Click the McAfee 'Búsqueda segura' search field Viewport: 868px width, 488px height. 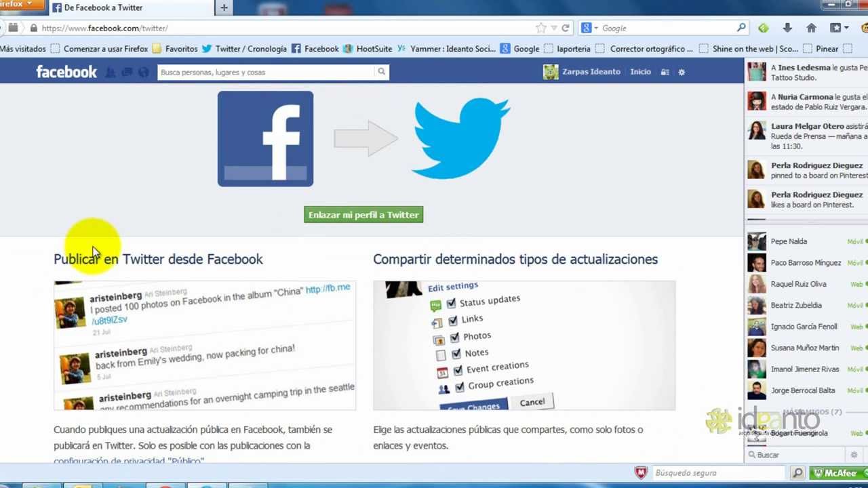[717, 473]
